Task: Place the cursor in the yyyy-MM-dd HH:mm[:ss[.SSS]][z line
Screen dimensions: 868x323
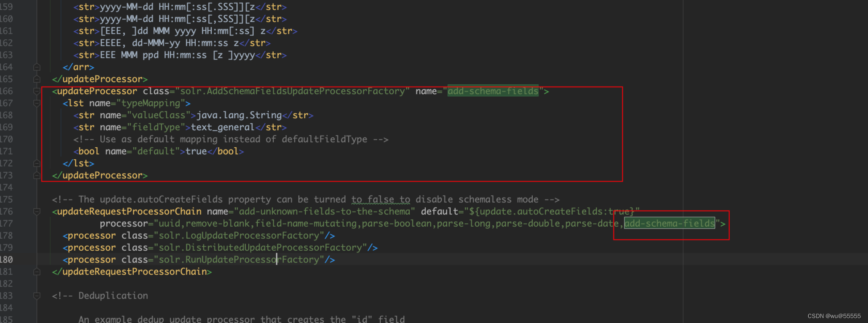Action: (x=180, y=7)
